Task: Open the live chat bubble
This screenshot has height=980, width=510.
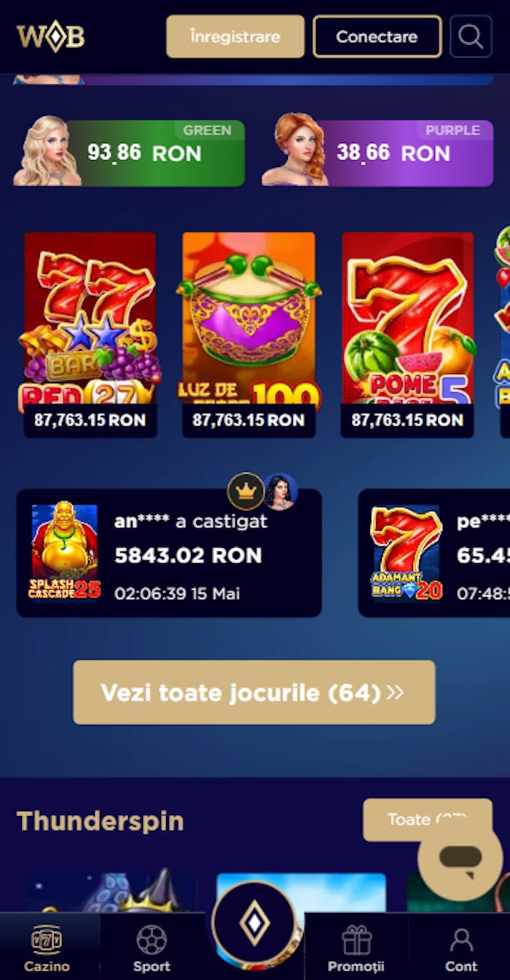Action: coord(460,858)
